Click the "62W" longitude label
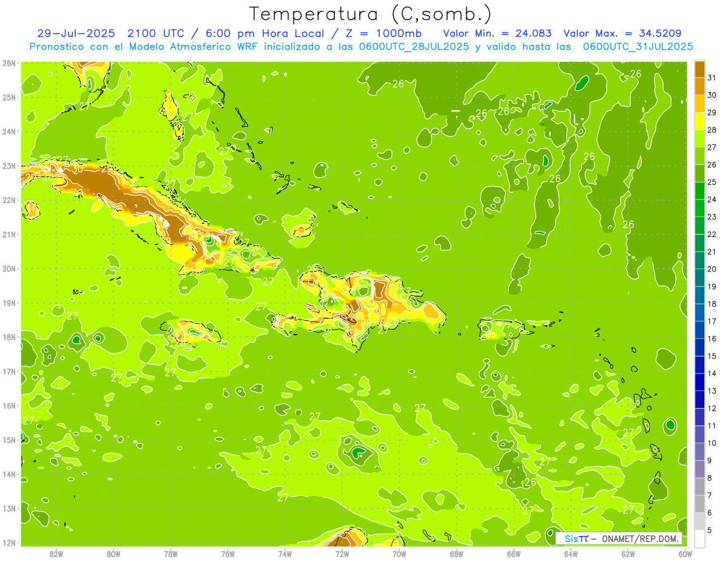This screenshot has height=562, width=728. [x=629, y=554]
